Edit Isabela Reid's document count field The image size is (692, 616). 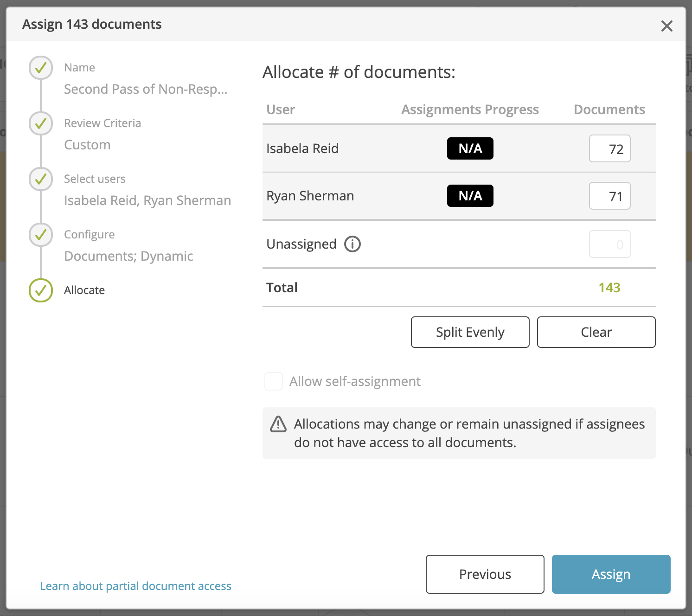point(609,148)
